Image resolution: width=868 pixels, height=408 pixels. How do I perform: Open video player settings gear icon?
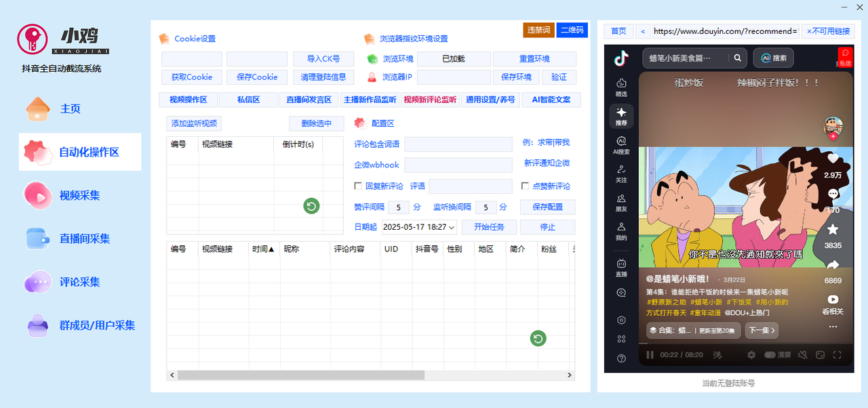(751, 354)
